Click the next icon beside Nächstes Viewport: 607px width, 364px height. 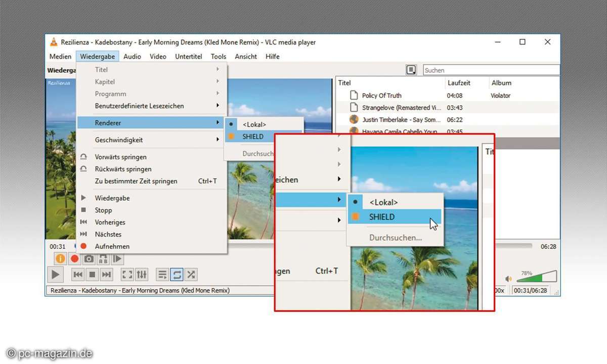84,234
